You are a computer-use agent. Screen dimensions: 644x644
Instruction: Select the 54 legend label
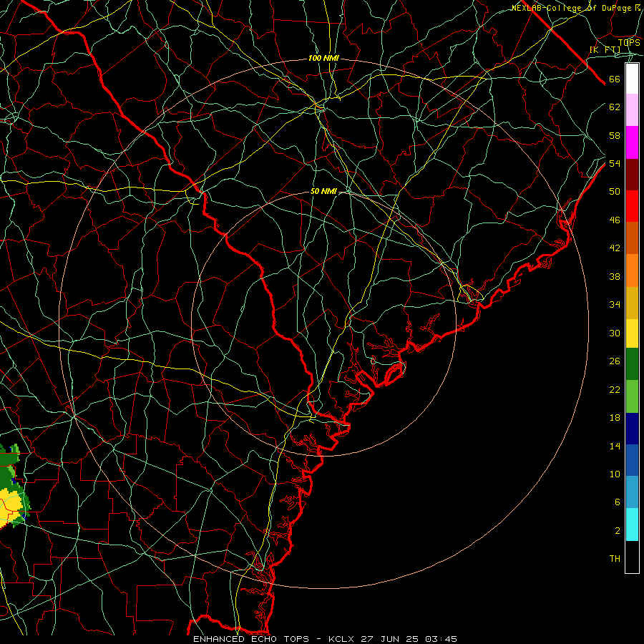pos(615,163)
